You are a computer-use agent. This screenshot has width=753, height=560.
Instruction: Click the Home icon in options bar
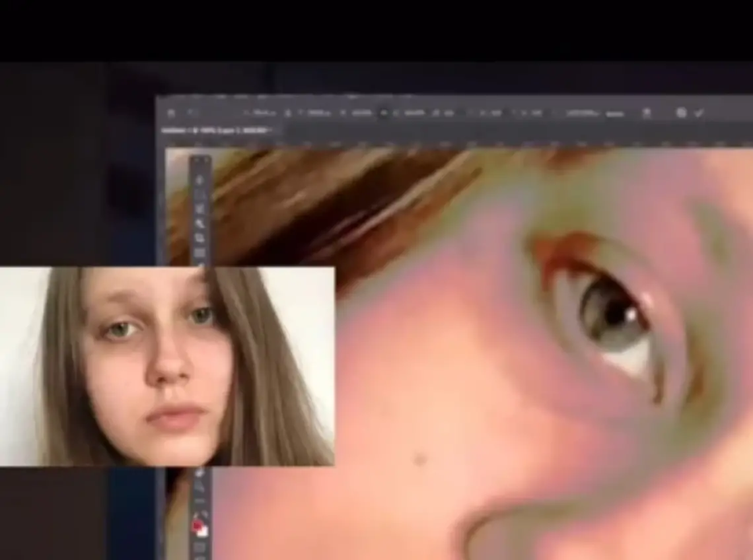tap(172, 114)
